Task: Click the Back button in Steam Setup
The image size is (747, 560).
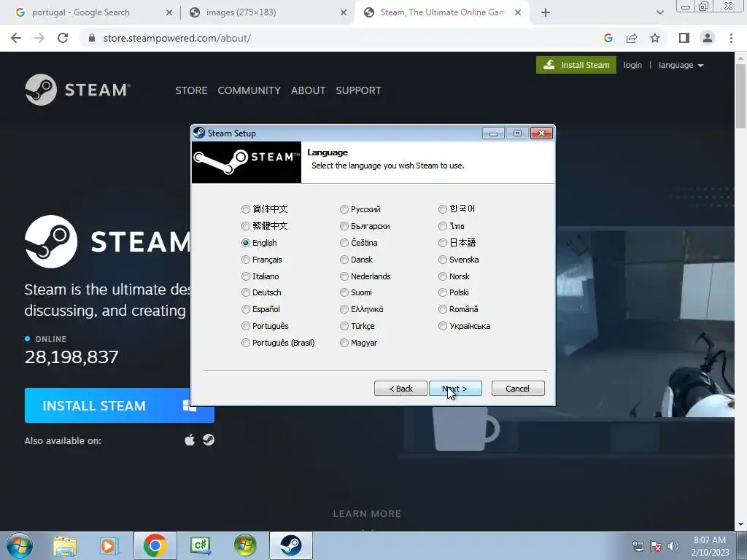Action: point(400,389)
